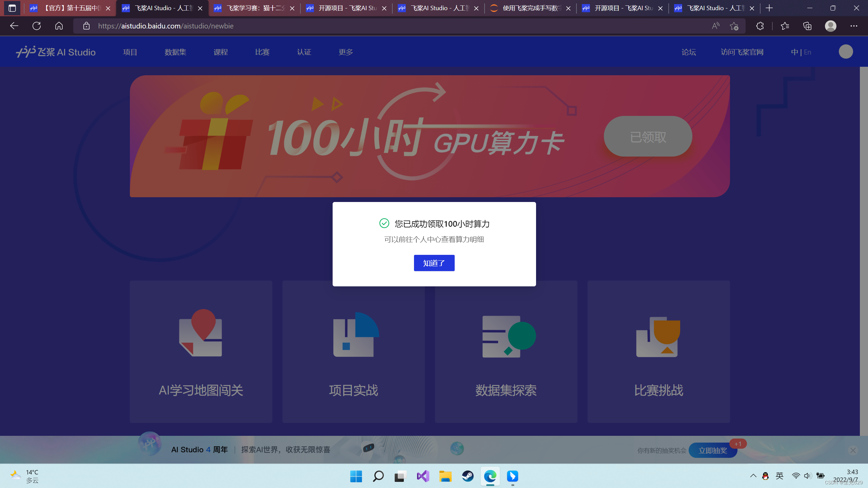Open the 比赛 nav menu
868x488 pixels.
point(262,52)
